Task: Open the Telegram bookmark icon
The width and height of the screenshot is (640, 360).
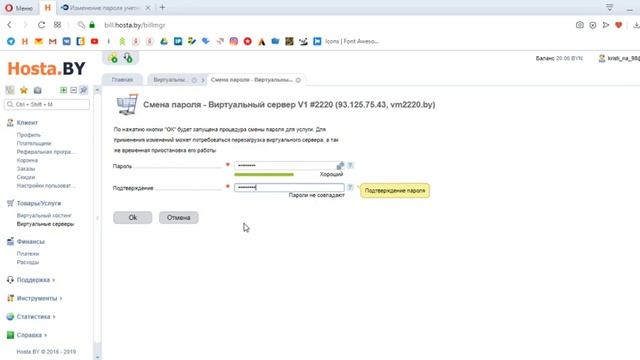Action: 11,41
